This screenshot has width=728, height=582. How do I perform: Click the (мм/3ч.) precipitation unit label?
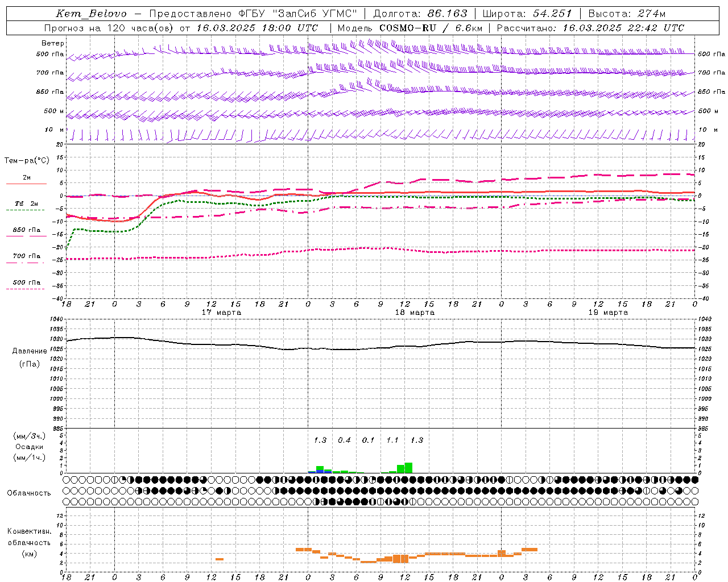click(x=28, y=436)
